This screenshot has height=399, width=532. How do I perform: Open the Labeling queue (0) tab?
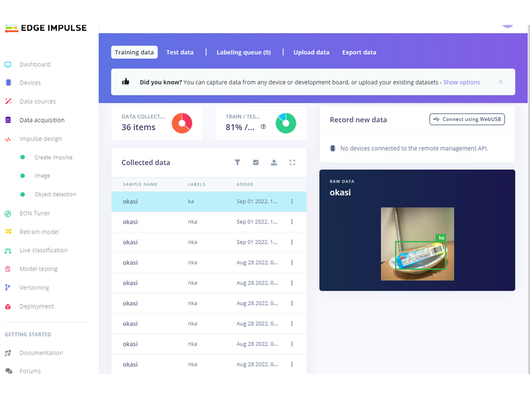(243, 52)
